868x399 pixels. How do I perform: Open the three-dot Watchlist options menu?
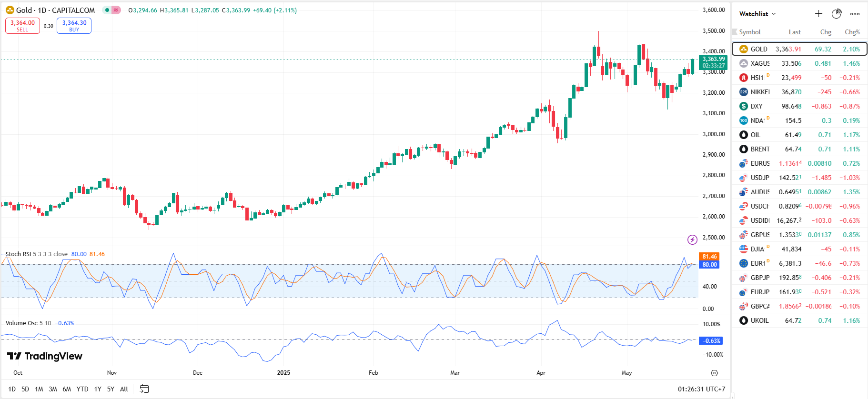pyautogui.click(x=855, y=14)
